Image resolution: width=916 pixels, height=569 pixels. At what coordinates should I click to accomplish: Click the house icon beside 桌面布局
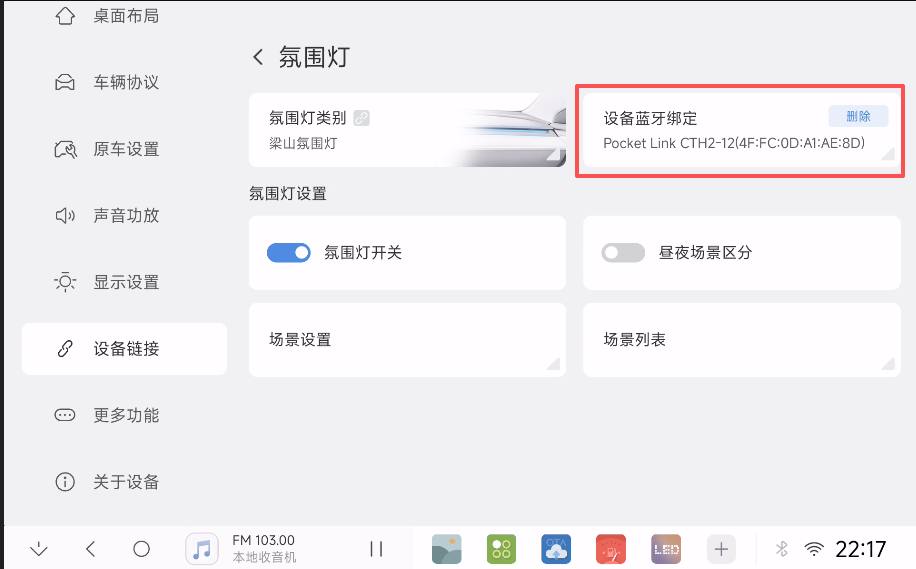pyautogui.click(x=65, y=16)
